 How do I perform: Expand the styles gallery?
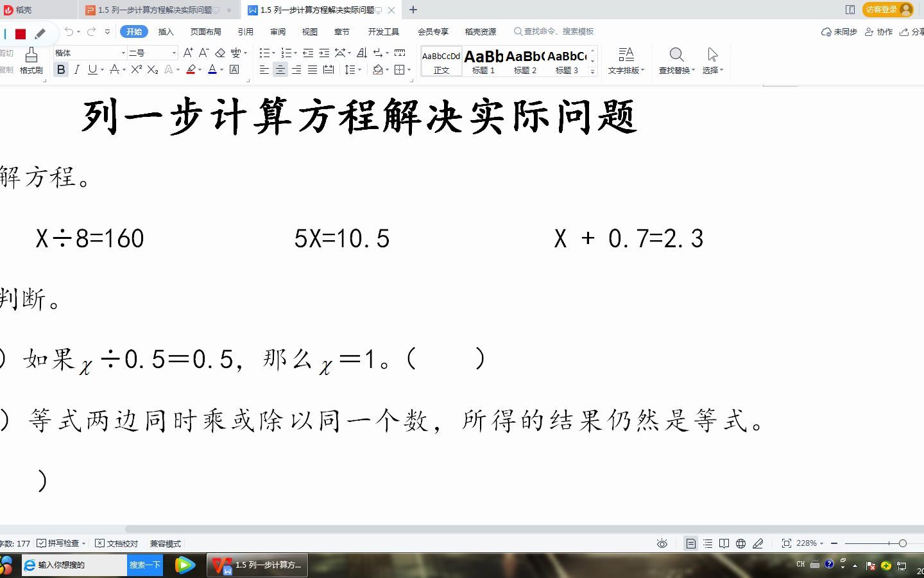(592, 71)
